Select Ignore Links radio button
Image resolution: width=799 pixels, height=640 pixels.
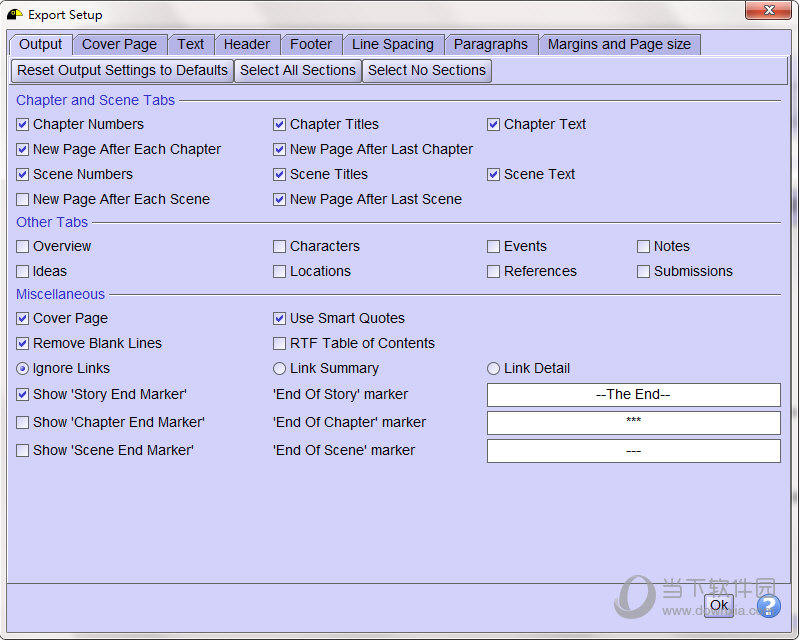coord(22,368)
